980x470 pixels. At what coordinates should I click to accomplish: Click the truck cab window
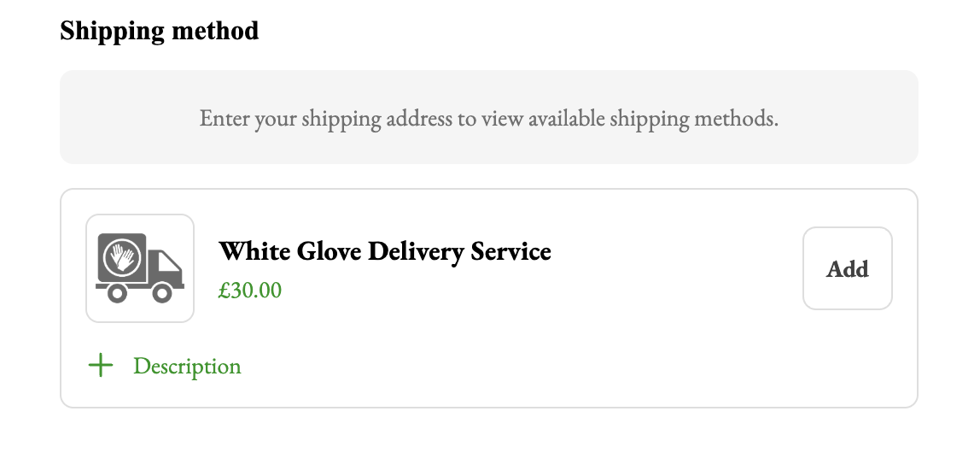pos(167,263)
